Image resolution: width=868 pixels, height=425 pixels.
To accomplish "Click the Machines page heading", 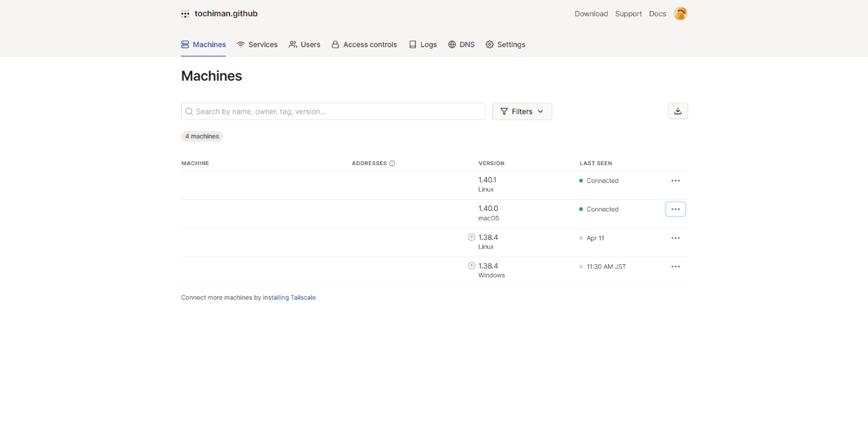I will 211,76.
